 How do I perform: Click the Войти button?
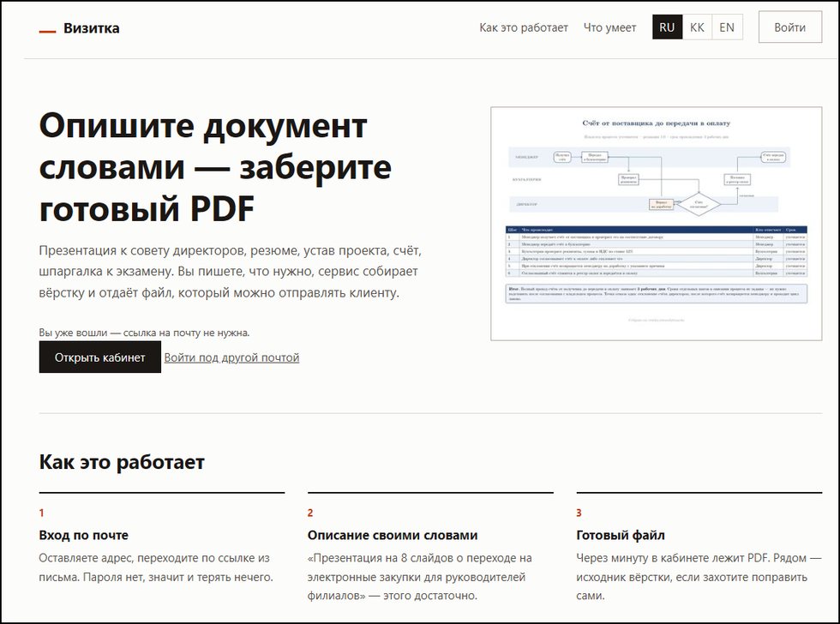click(x=789, y=27)
